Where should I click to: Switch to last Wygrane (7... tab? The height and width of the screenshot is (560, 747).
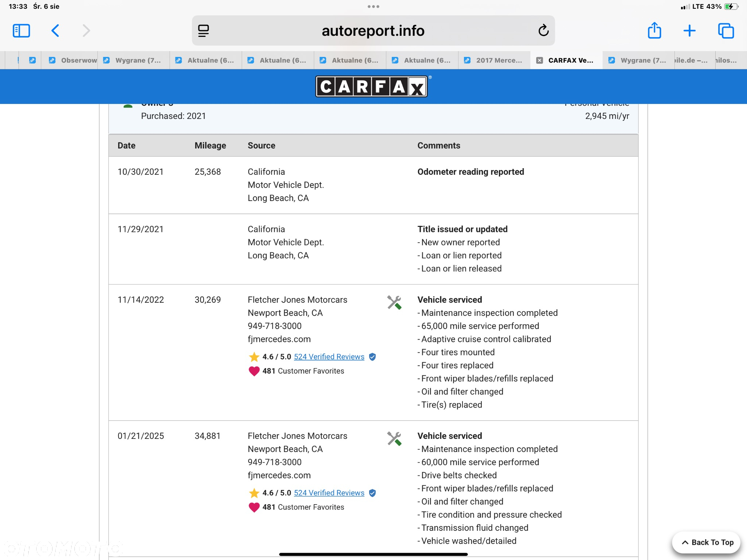[638, 60]
